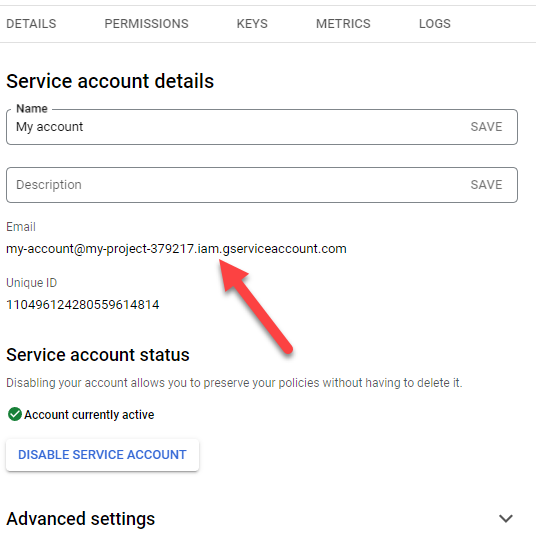The image size is (536, 557).
Task: Open the LOGS tab
Action: [x=435, y=24]
